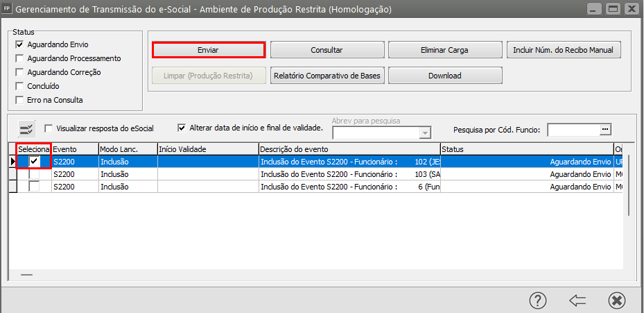Viewport: 644px width, 313px height.
Task: Click the Modo Lanc. column header
Action: 128,149
